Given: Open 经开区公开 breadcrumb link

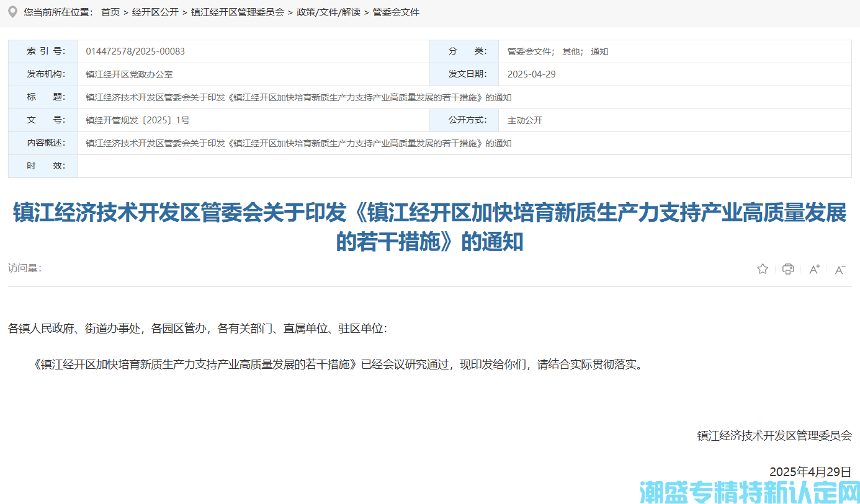Looking at the screenshot, I should click(x=155, y=12).
